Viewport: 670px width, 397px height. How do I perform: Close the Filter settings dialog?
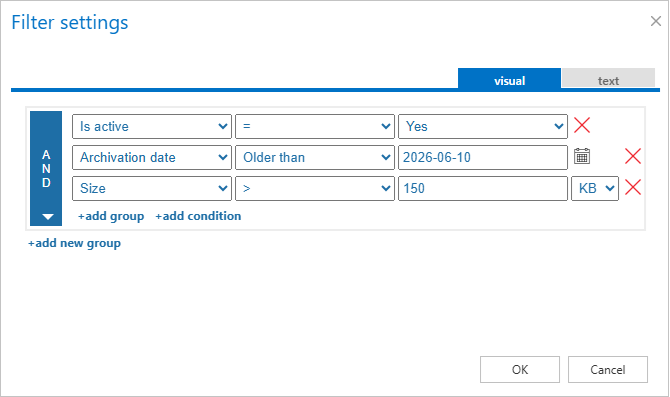click(x=655, y=21)
